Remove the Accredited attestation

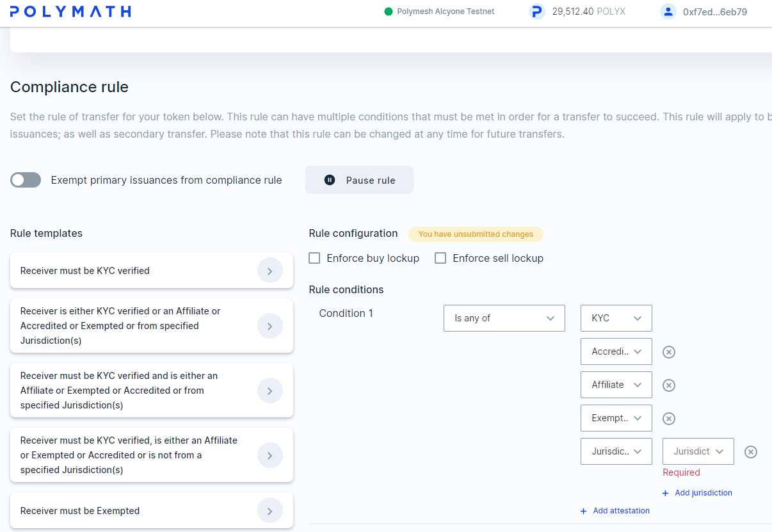point(669,352)
